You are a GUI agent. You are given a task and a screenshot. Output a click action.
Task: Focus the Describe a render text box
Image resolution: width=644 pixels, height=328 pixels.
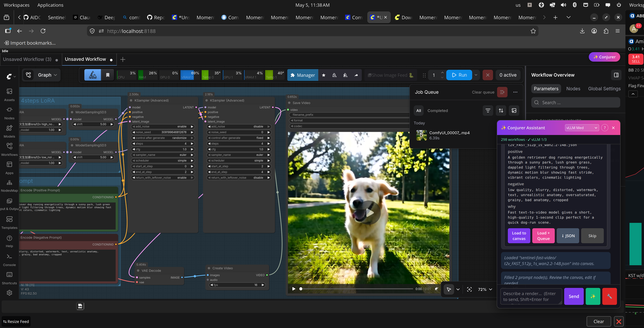[531, 296]
